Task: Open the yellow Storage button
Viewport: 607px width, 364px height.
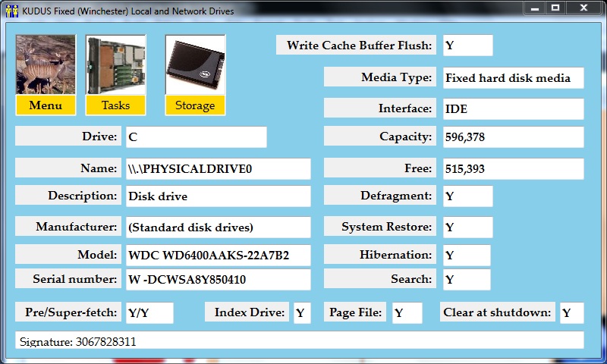Action: (x=195, y=105)
